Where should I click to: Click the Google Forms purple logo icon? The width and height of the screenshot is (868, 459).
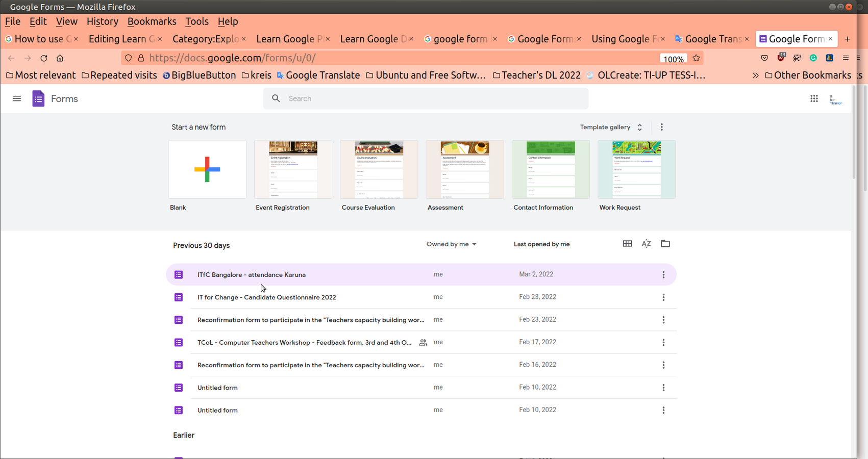tap(38, 98)
